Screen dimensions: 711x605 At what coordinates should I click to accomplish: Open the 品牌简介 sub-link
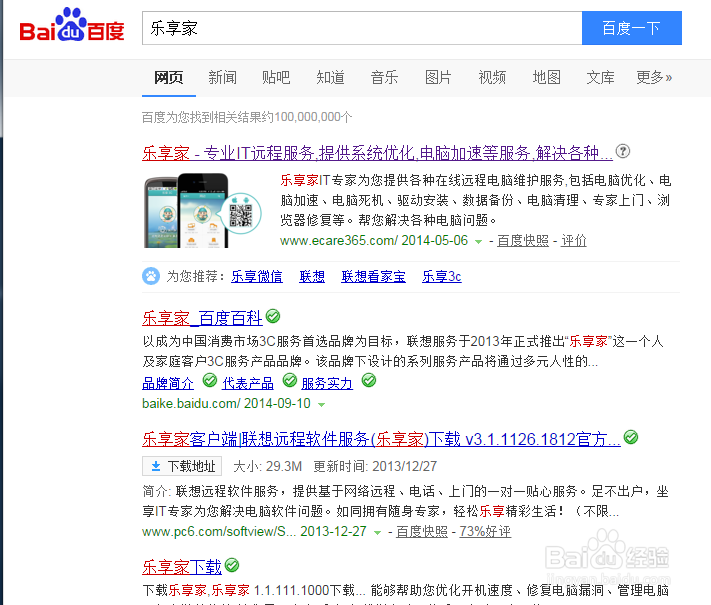(168, 383)
